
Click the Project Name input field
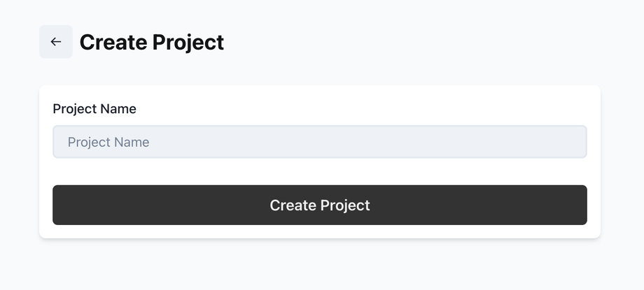319,142
